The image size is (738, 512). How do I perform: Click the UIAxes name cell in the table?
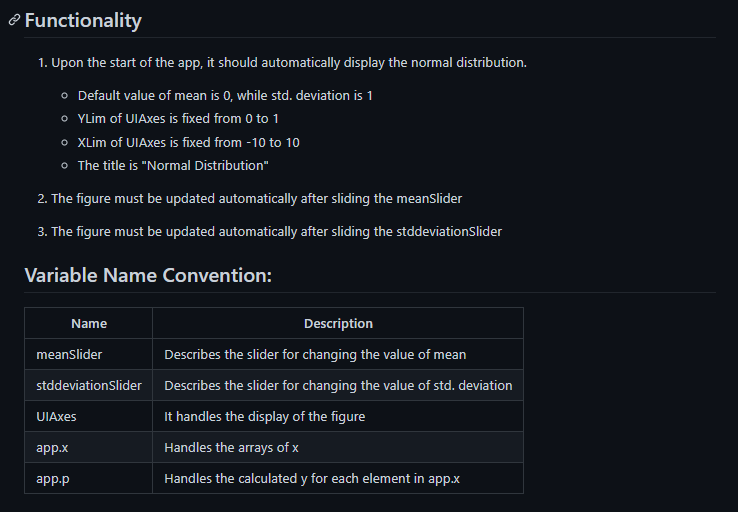(x=88, y=416)
